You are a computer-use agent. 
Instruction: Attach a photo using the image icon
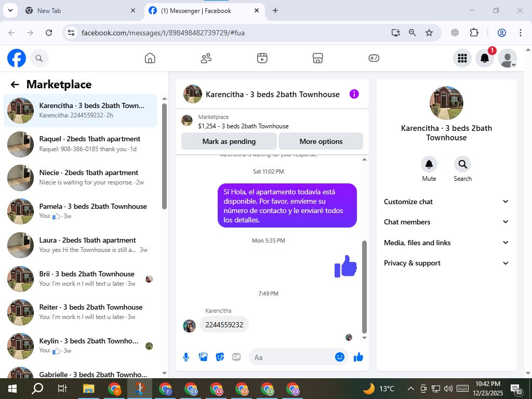click(x=203, y=357)
